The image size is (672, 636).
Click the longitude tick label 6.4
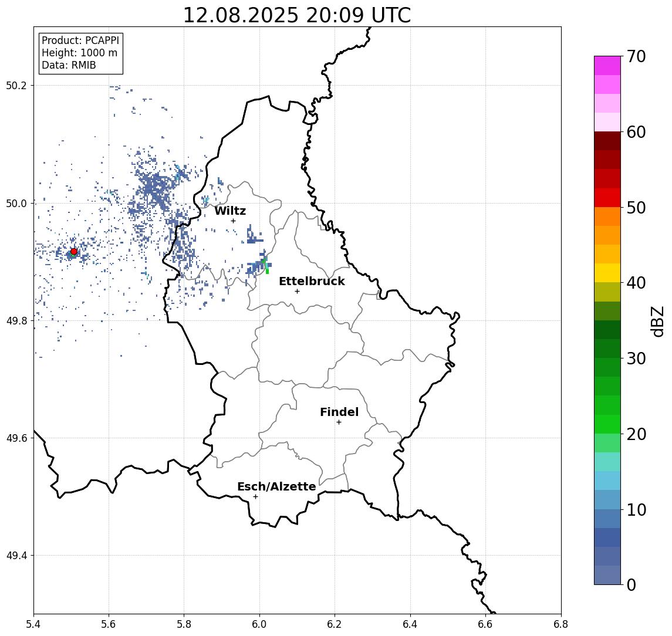[x=410, y=624]
